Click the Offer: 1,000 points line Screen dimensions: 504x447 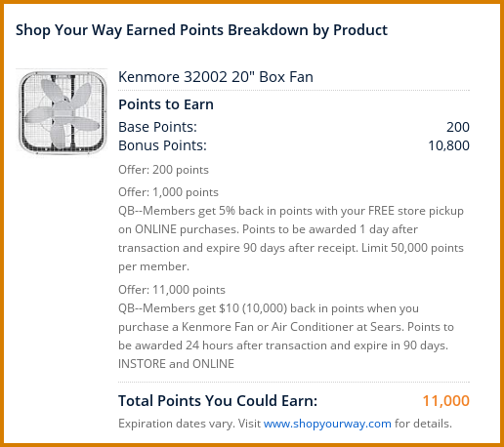point(168,192)
